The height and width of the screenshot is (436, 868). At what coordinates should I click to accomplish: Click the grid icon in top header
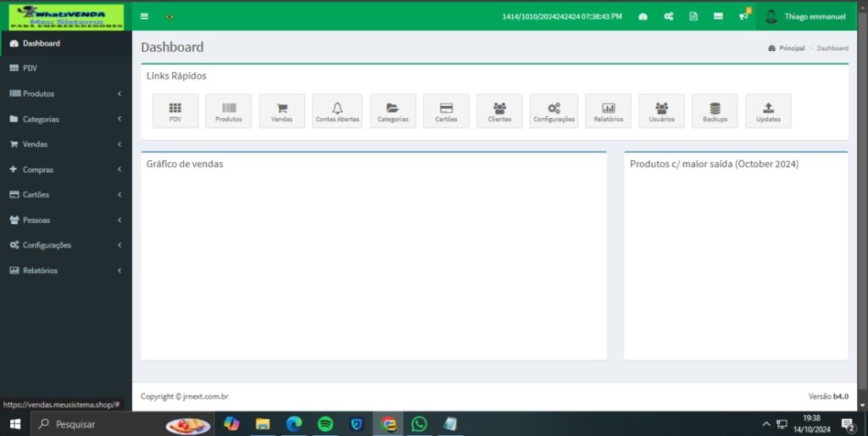click(718, 17)
